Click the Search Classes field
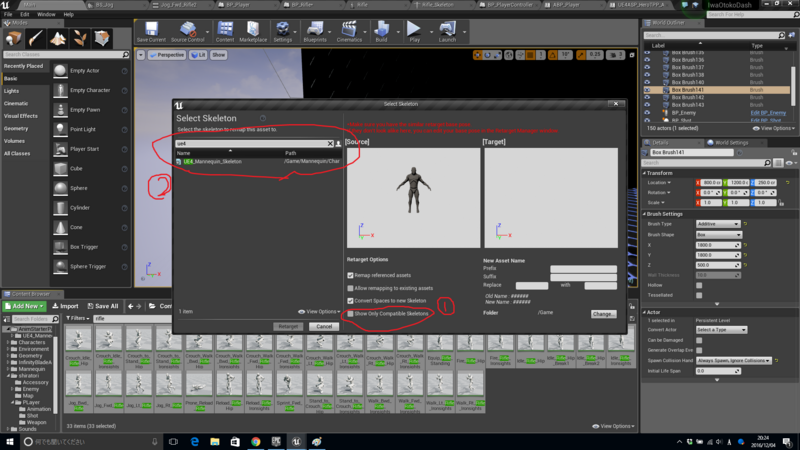Screen dimensions: 800x450 pyautogui.click(x=66, y=55)
